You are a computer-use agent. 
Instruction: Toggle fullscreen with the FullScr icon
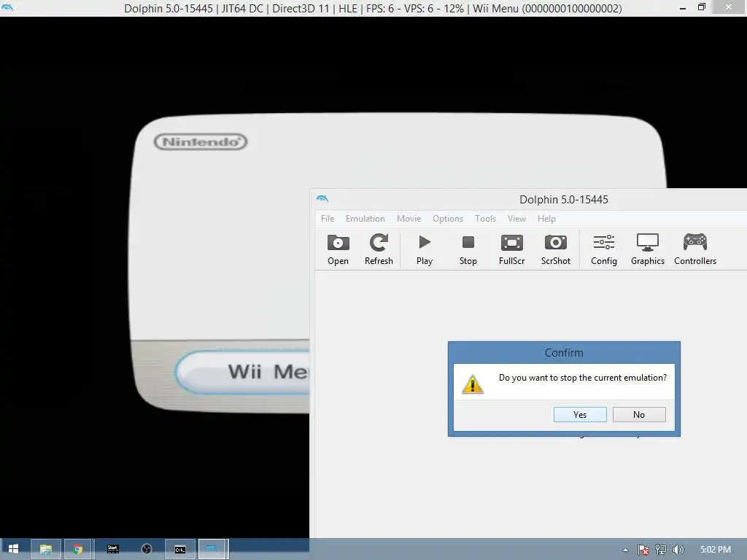click(x=511, y=249)
